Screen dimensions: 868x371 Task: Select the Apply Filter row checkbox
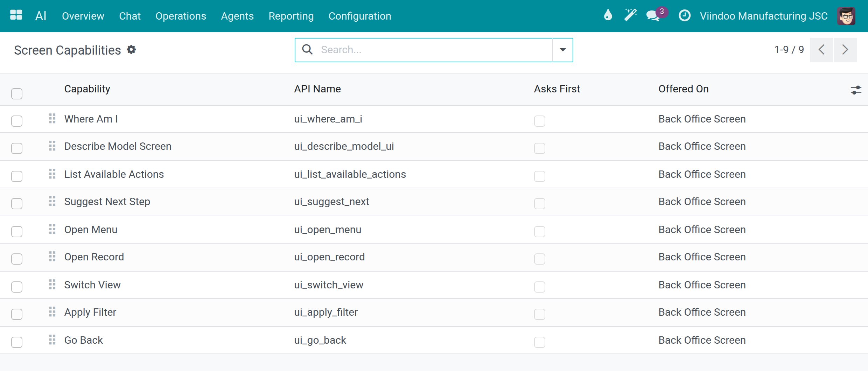17,314
